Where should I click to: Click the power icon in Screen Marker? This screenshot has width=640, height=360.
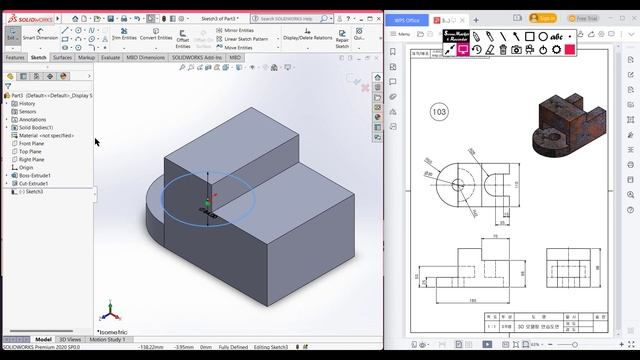(x=543, y=50)
